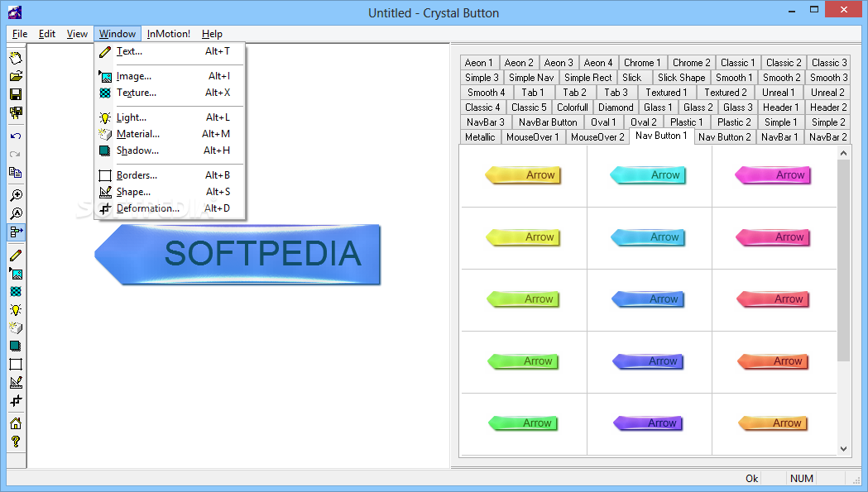Image resolution: width=868 pixels, height=492 pixels.
Task: Pick the purple Arrow preset in bottom row
Action: pyautogui.click(x=648, y=423)
